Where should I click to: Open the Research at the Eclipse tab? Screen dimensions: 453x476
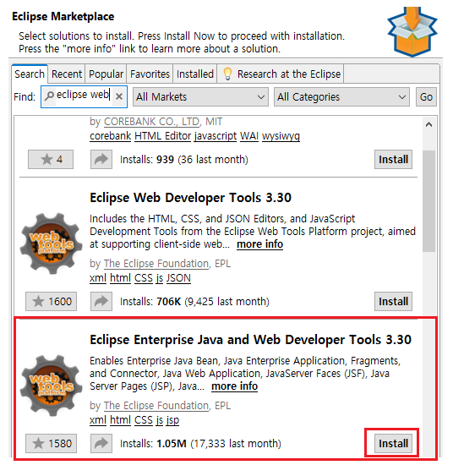point(281,74)
